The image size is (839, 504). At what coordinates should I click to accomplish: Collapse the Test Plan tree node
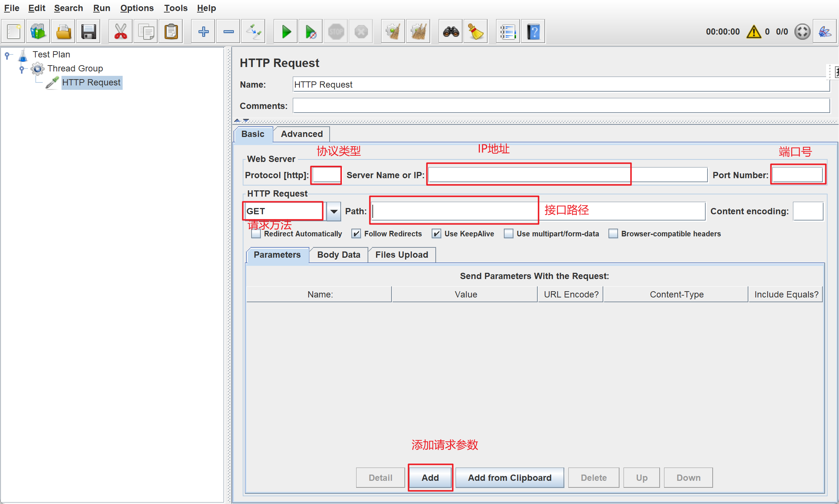point(7,55)
